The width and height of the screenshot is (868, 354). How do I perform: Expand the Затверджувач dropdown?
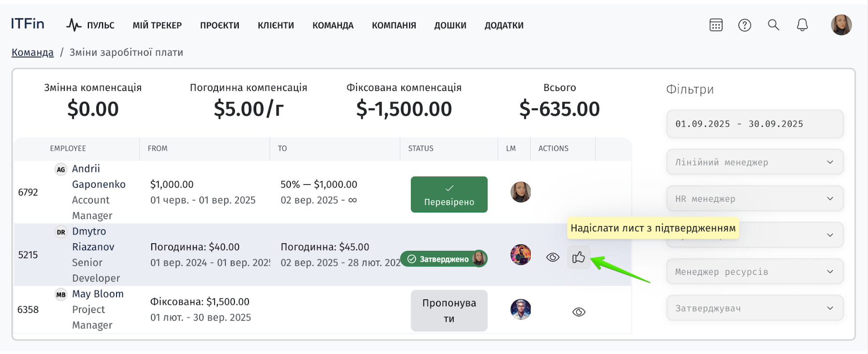tap(754, 308)
